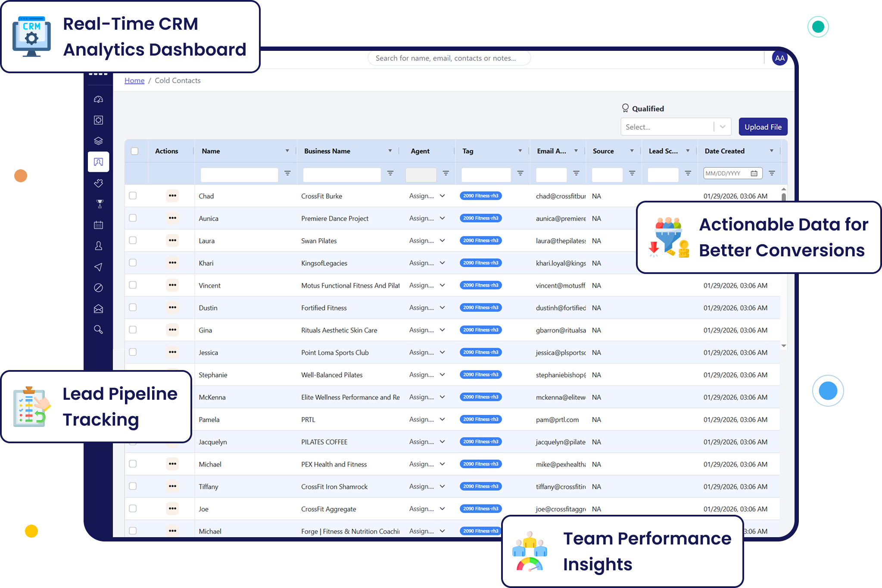Open three-dot actions menu for Gina
882x588 pixels.
(x=172, y=330)
